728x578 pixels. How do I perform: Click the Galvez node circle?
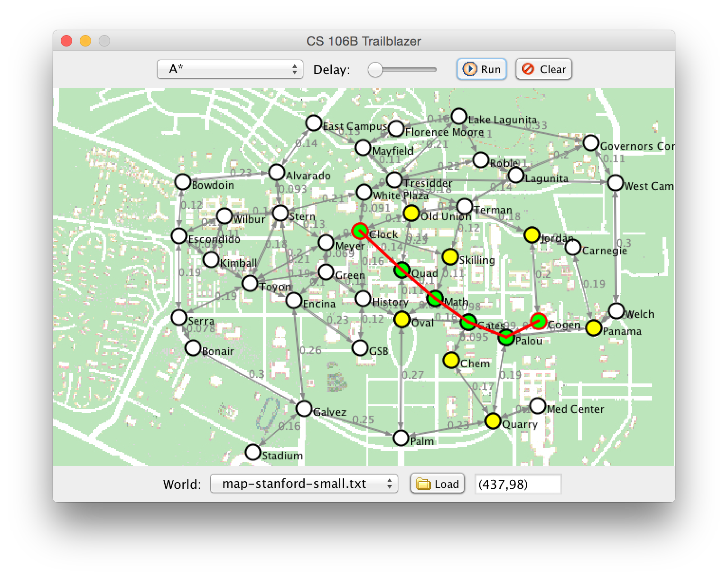click(x=304, y=408)
